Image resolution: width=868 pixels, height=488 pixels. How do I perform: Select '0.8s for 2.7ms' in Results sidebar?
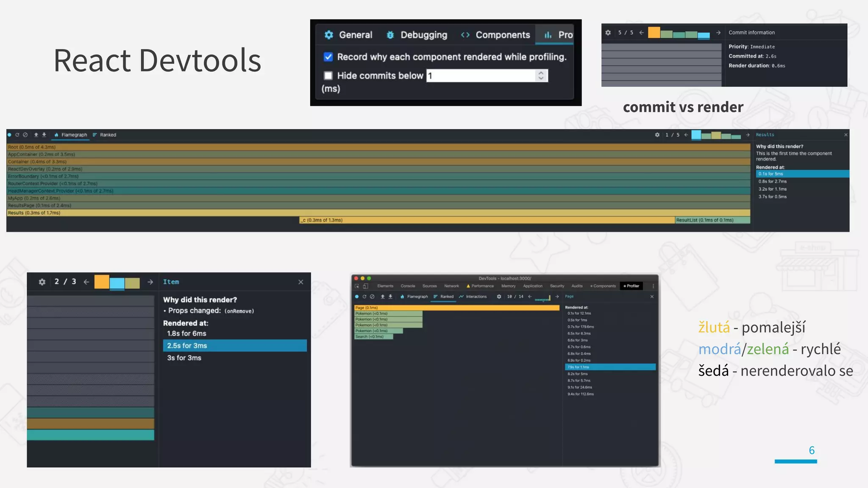pos(772,182)
